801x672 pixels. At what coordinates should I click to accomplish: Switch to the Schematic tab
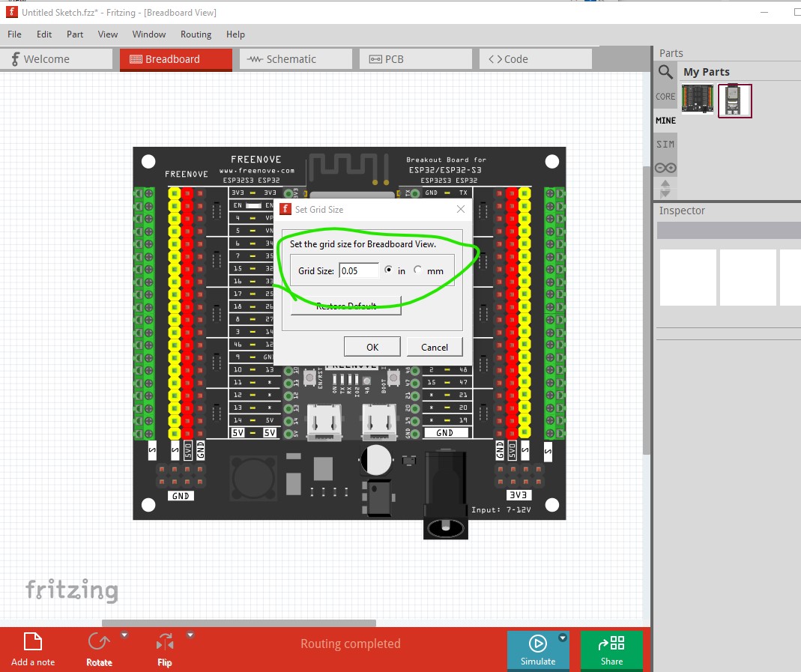[296, 59]
